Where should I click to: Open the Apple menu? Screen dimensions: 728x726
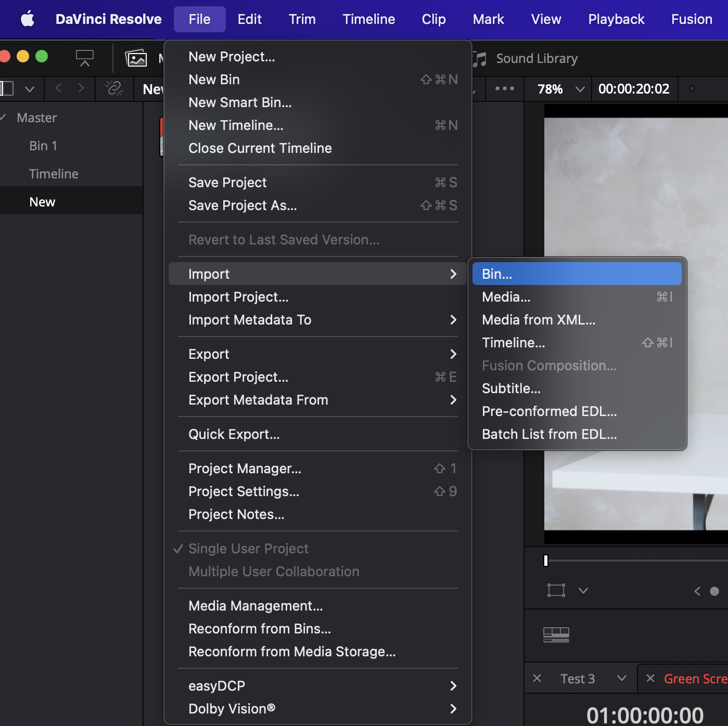pyautogui.click(x=28, y=19)
